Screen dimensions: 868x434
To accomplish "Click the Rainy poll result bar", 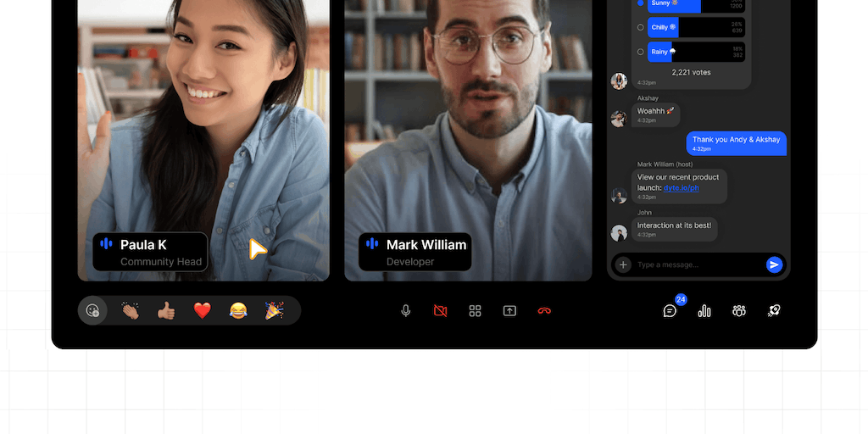I will tap(697, 52).
